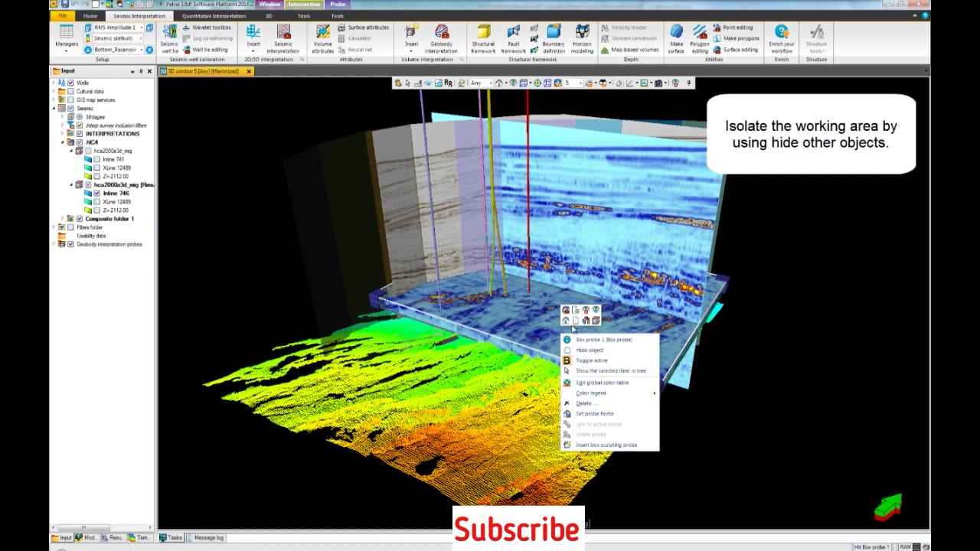The image size is (980, 551).
Task: Open Polygon editing
Action: (700, 38)
